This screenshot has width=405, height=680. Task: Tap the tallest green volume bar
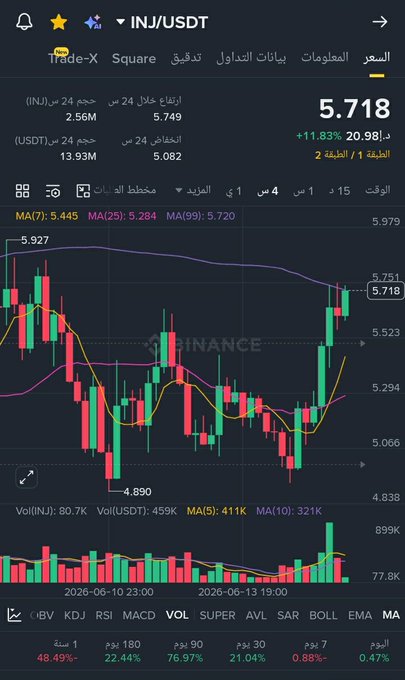330,552
